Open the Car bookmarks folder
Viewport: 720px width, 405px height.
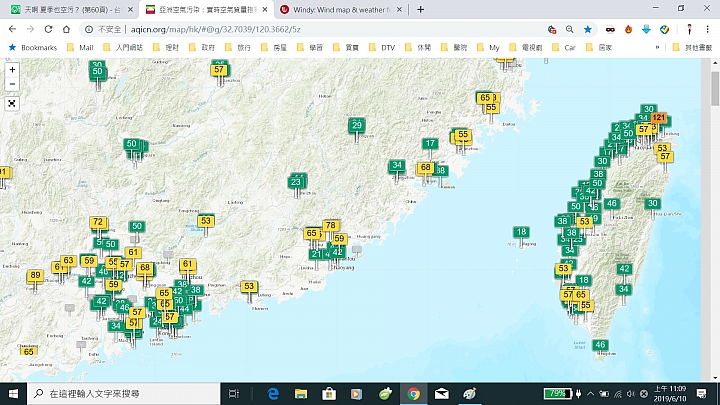(564, 47)
